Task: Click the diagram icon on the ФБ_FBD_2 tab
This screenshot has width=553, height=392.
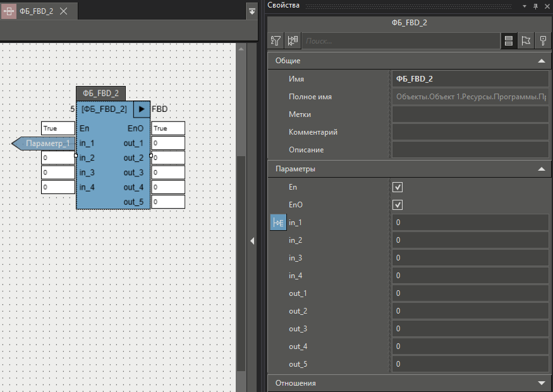Action: [8, 11]
